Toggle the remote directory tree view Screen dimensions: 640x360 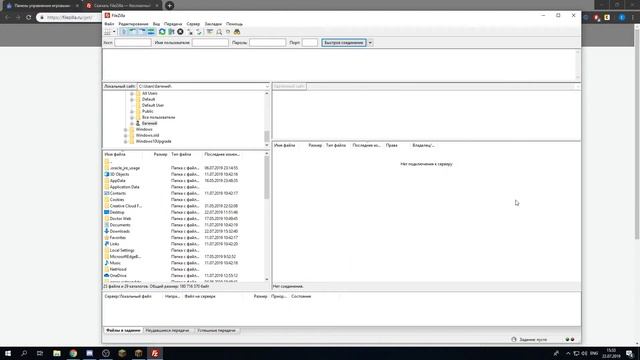tap(142, 32)
